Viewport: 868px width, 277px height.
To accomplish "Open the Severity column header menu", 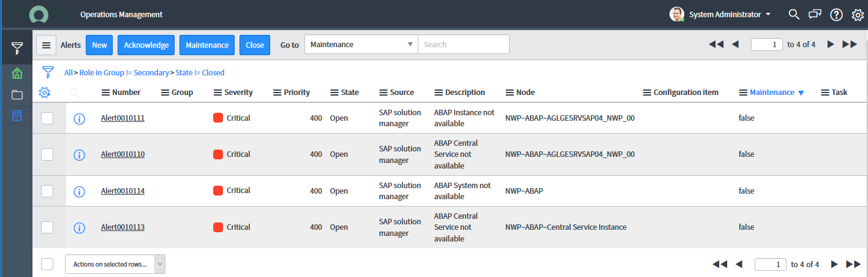I will (x=218, y=93).
